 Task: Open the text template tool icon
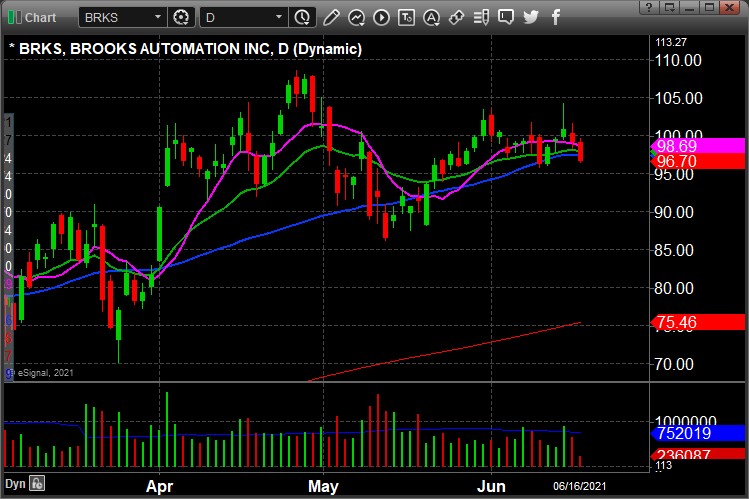click(406, 18)
